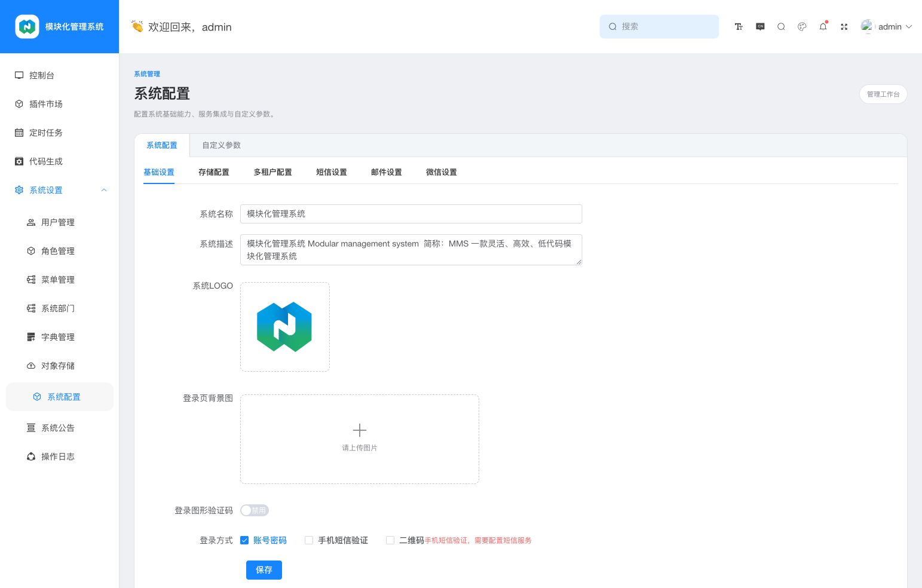Screen dimensions: 922x588
Task: Select the 短信设置 sub-tab
Action: click(x=332, y=172)
